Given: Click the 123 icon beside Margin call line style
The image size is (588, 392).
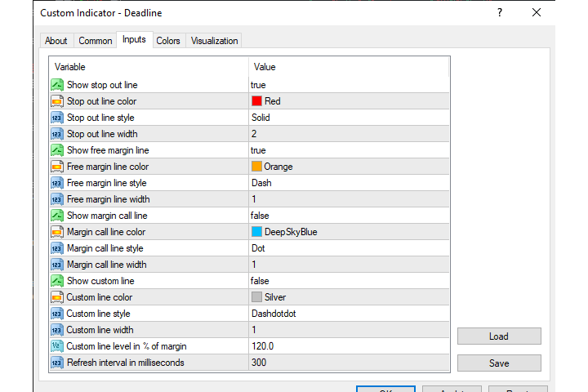Looking at the screenshot, I should 57,248.
